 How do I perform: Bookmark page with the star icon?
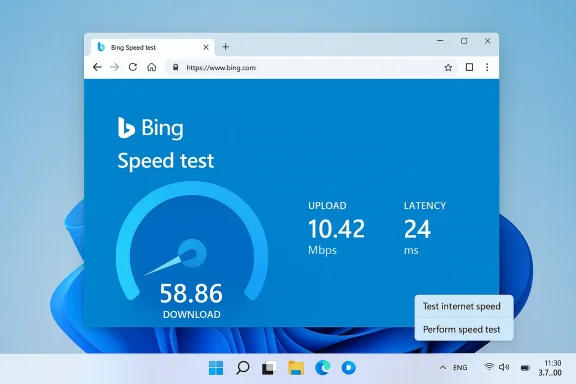coord(448,68)
